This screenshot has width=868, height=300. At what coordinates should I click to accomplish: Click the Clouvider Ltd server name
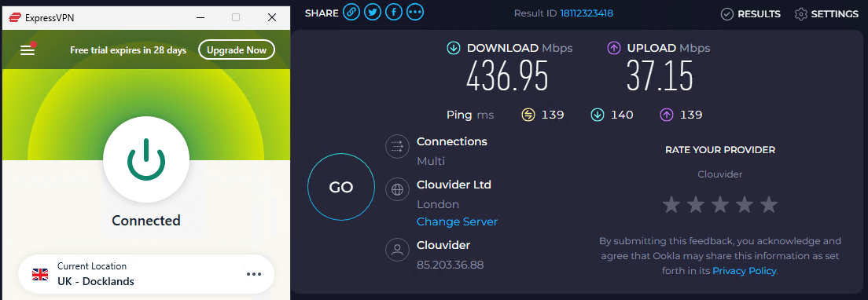[454, 185]
